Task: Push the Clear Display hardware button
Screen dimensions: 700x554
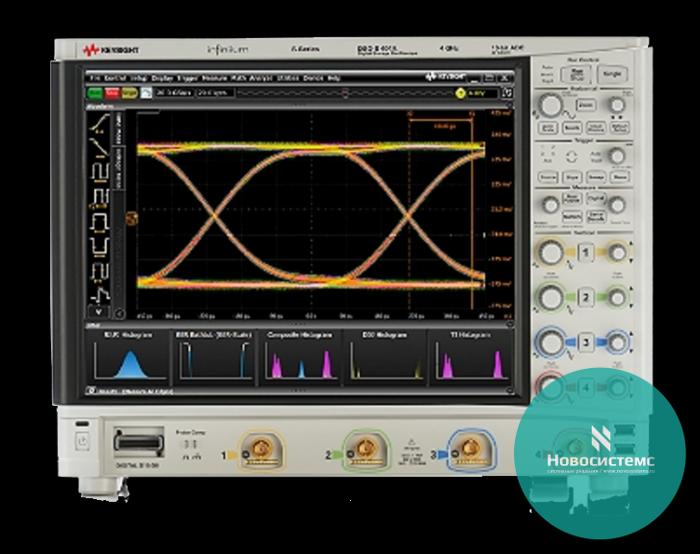Action: [595, 128]
